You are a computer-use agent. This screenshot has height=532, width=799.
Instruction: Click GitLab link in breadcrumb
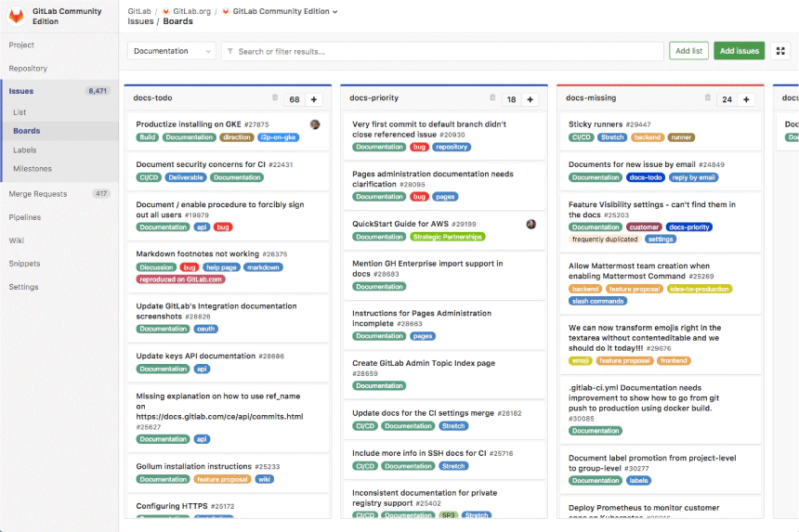[139, 11]
